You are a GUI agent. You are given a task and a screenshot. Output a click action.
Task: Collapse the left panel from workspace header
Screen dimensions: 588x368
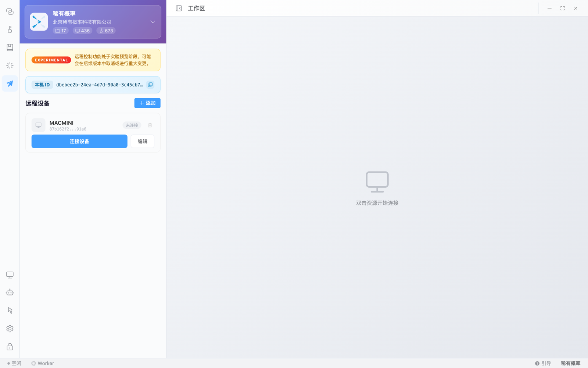tap(179, 8)
